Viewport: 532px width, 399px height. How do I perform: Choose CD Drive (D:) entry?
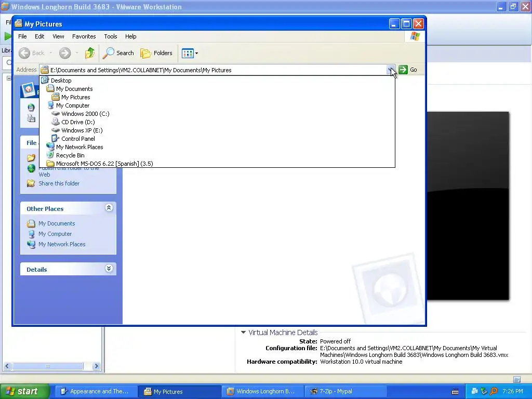(x=217, y=122)
